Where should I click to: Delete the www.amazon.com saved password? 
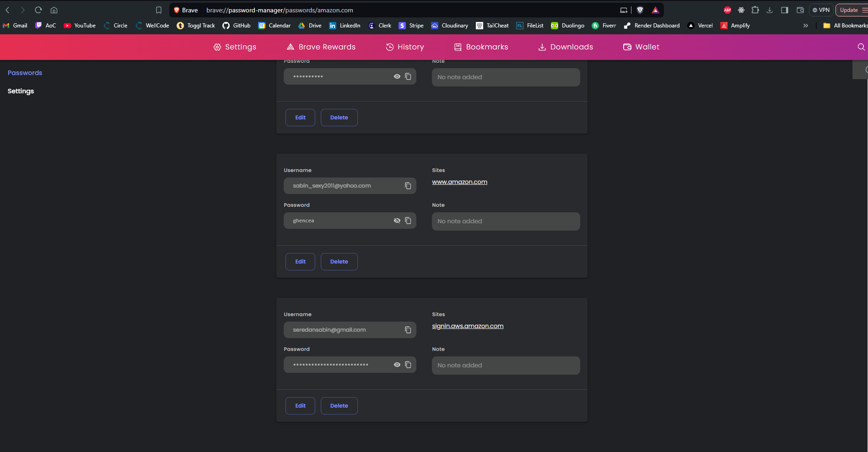339,262
